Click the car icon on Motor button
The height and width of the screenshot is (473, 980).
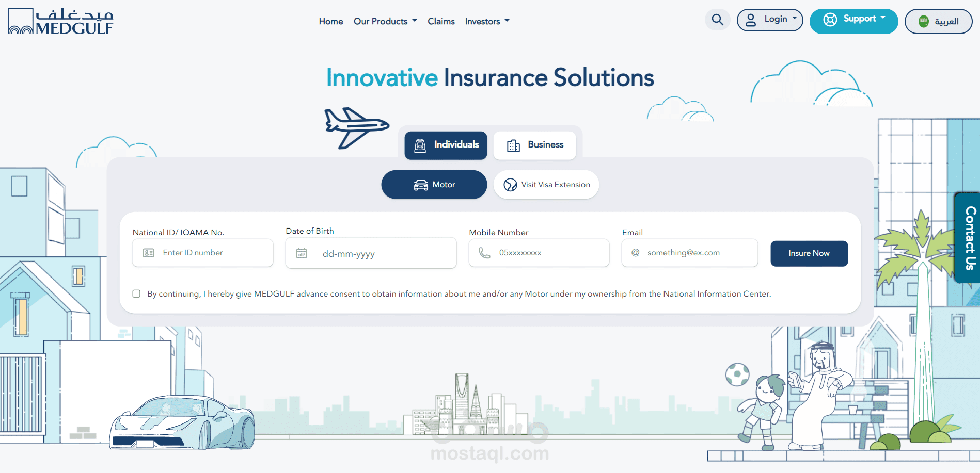[421, 185]
